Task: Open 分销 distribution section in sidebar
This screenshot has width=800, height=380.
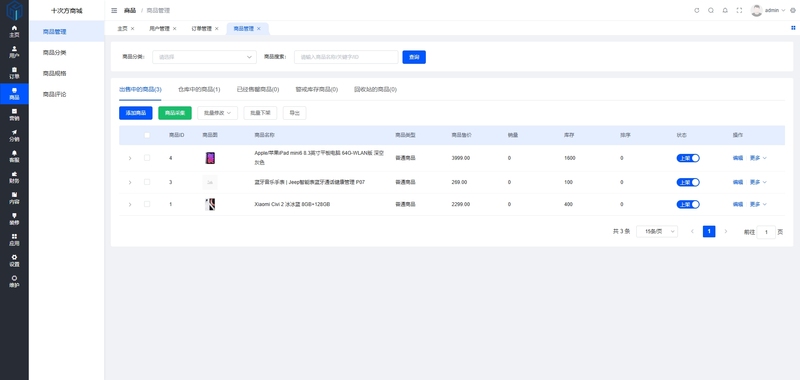Action: click(x=14, y=136)
